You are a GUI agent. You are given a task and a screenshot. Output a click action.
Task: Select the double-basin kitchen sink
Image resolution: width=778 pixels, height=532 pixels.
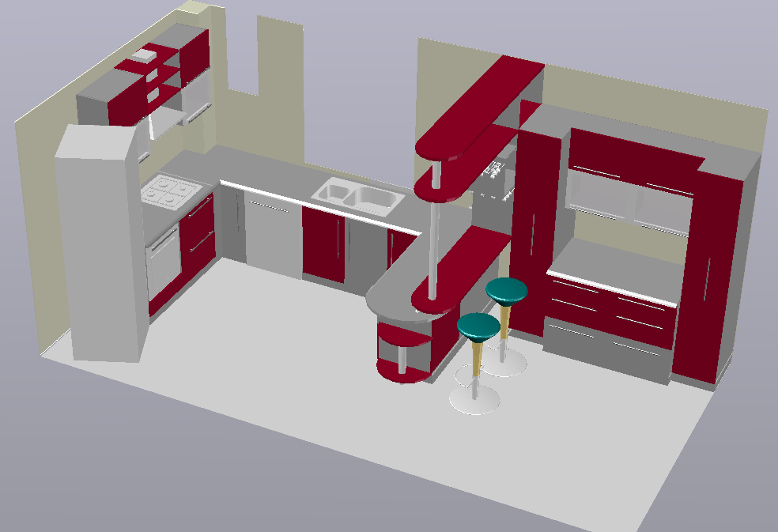click(x=357, y=197)
